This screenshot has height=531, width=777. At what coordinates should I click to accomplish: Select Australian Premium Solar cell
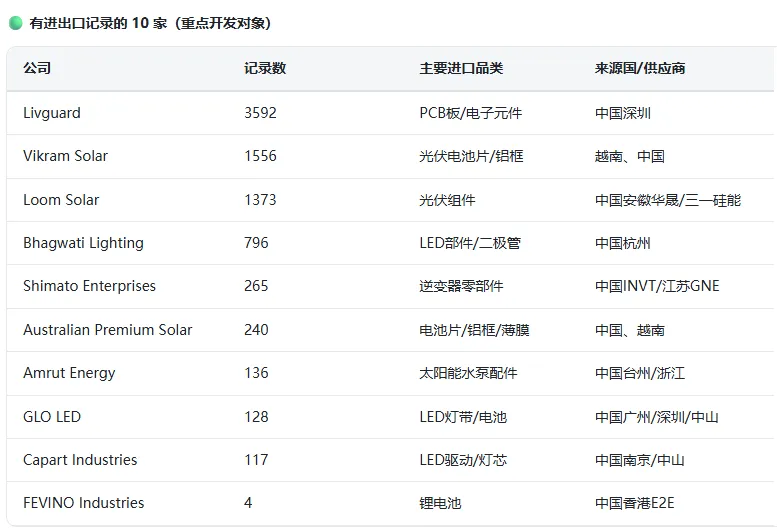pos(108,329)
